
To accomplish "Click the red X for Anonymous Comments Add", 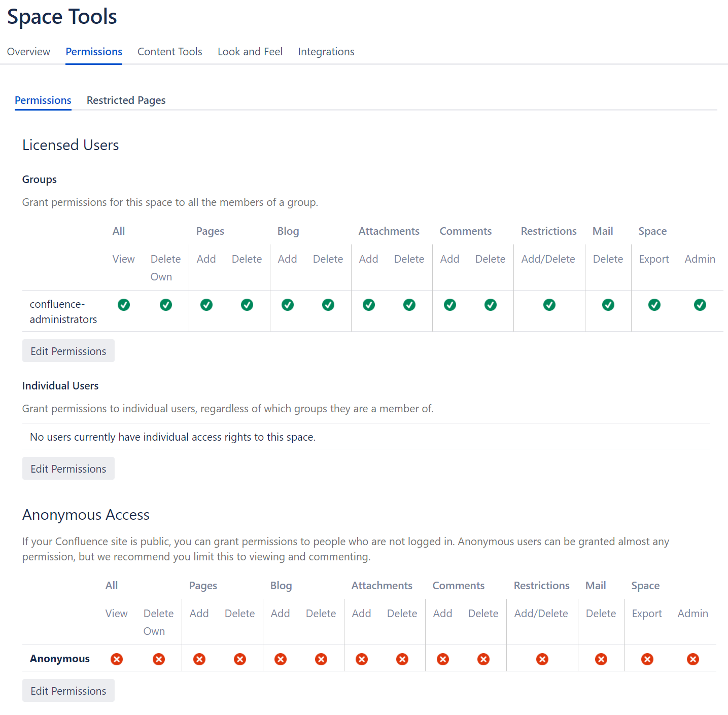I will [442, 659].
